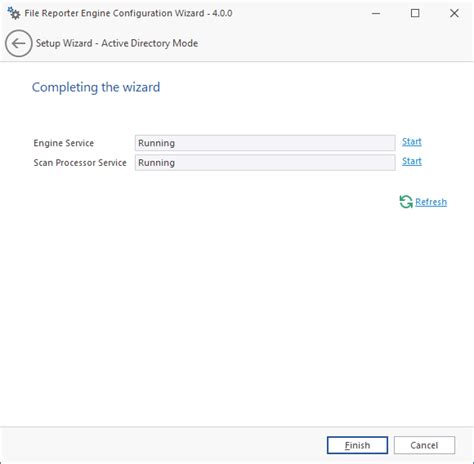
Task: Click the 'Completing the wizard' heading
Action: 96,87
